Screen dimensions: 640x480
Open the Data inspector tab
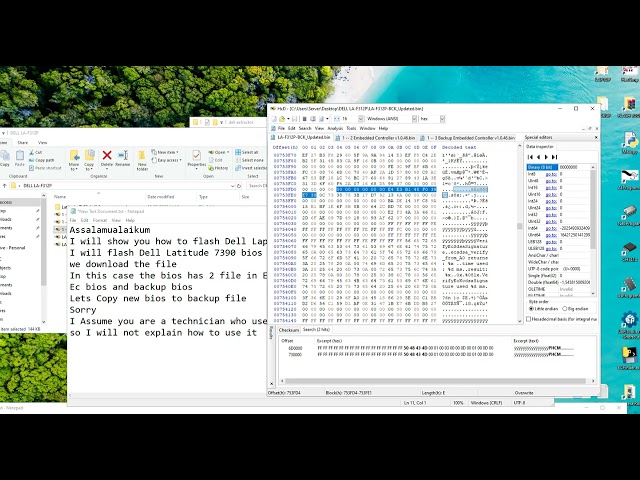coord(540,147)
